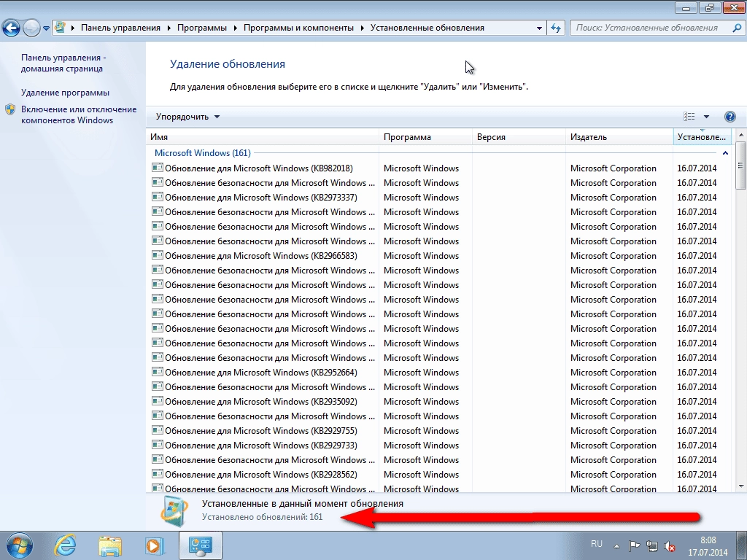Launch Internet Explorer from the taskbar

(65, 545)
